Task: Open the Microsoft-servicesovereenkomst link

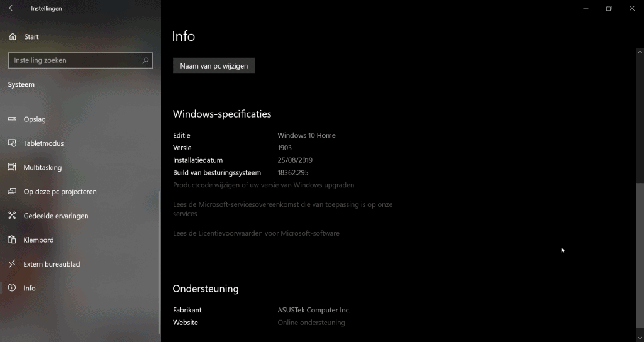Action: coord(282,209)
